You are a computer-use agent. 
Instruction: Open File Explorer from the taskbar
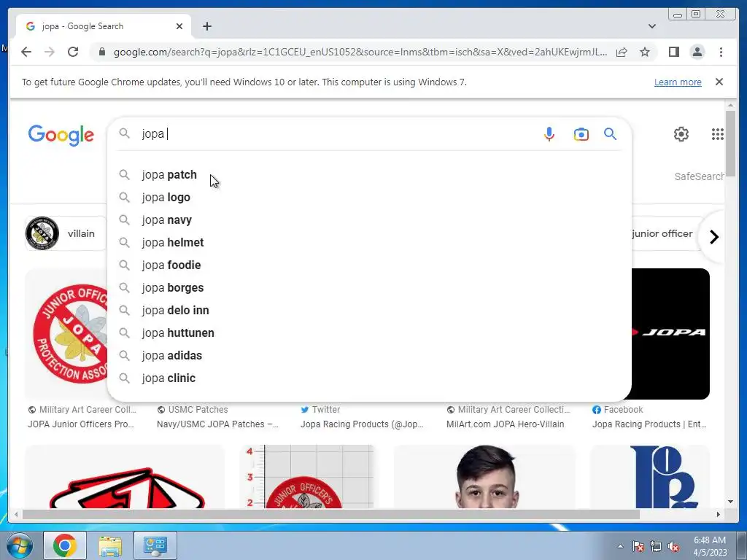tap(110, 545)
